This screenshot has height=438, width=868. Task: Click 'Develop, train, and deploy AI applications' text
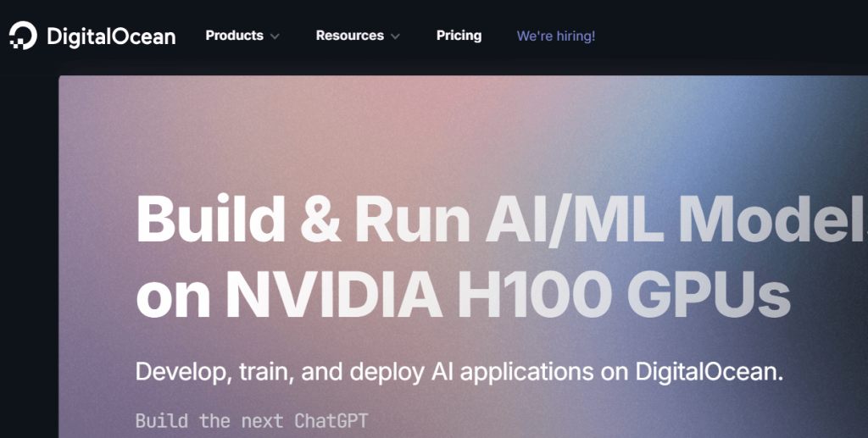(364, 372)
